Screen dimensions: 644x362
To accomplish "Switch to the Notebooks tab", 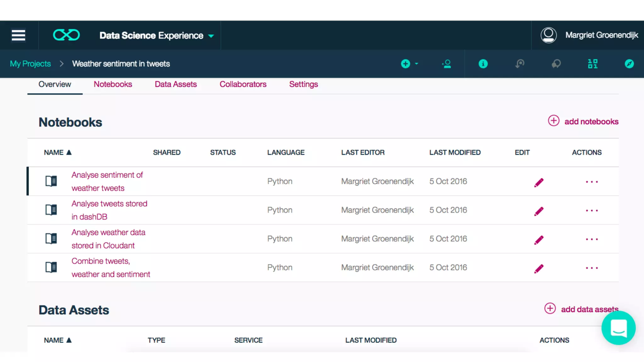I will click(113, 84).
